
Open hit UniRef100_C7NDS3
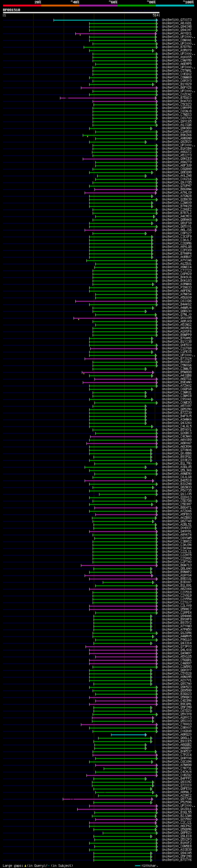tap(177, 115)
